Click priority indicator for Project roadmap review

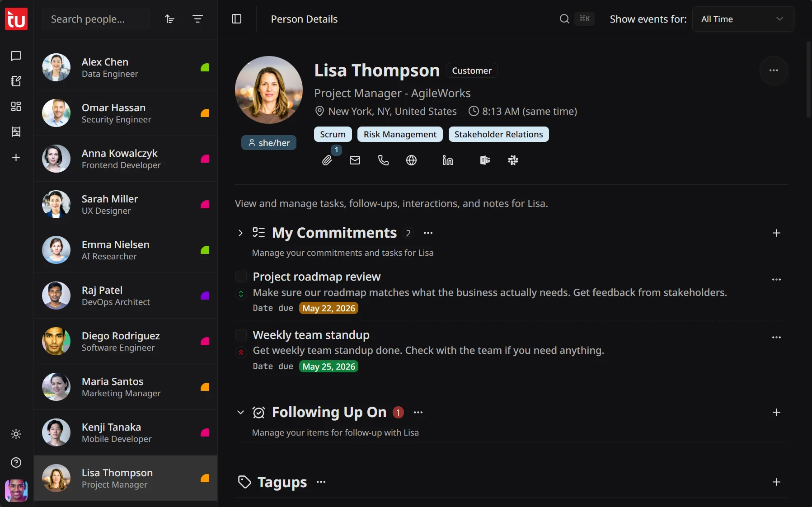click(x=241, y=294)
